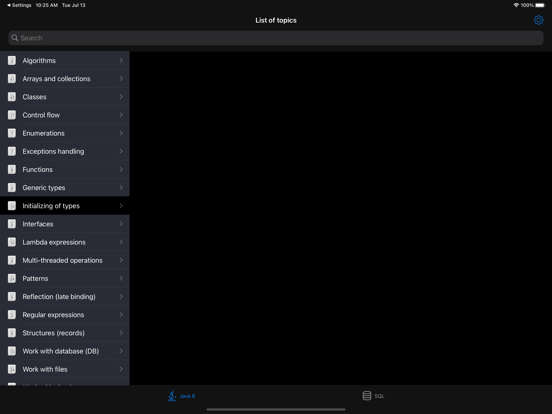This screenshot has width=552, height=414.
Task: Expand the Lambda expressions chevron
Action: point(121,242)
